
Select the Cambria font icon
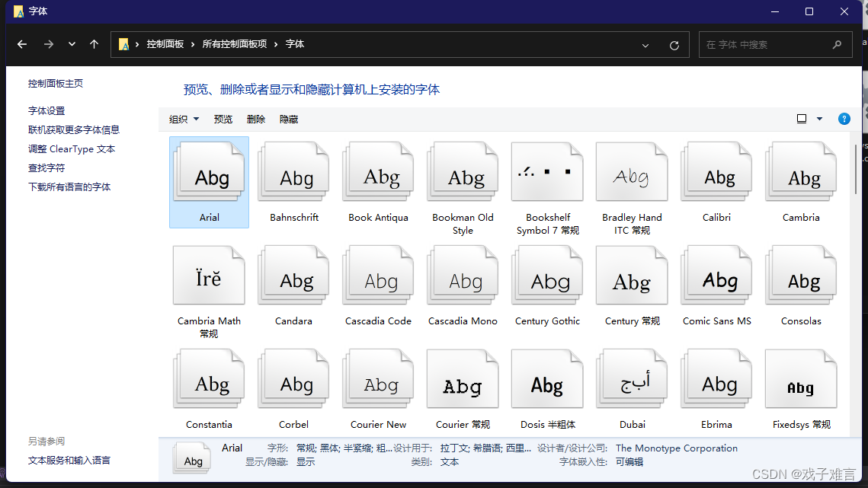click(801, 172)
